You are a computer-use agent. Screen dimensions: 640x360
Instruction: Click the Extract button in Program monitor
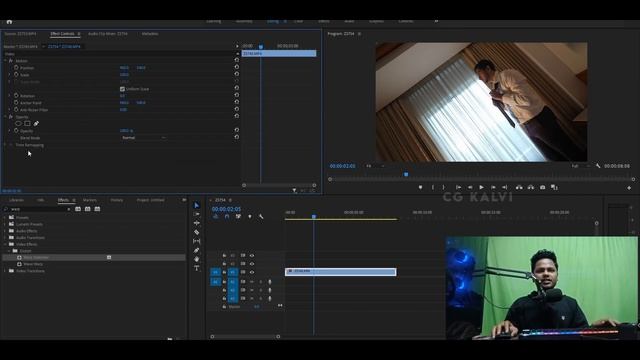click(531, 187)
